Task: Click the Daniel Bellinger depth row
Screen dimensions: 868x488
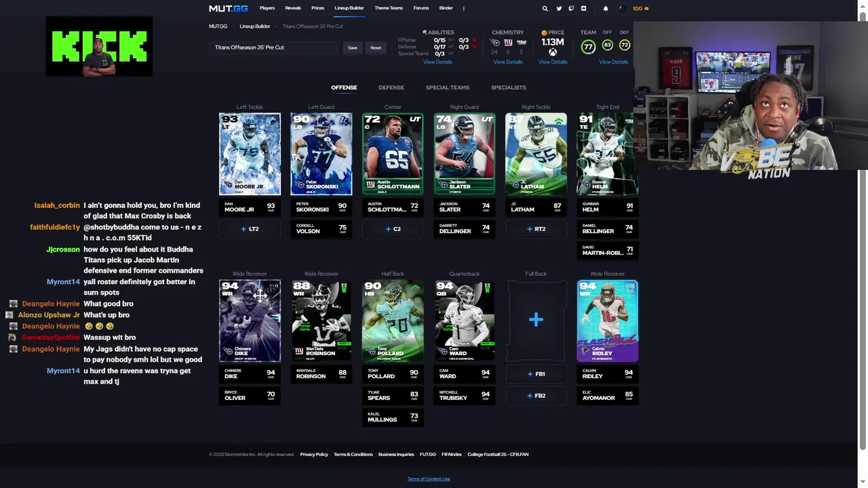Action: (608, 229)
